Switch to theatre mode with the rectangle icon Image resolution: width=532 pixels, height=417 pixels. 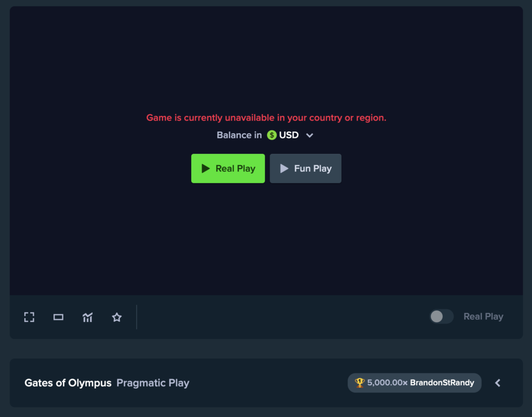58,317
